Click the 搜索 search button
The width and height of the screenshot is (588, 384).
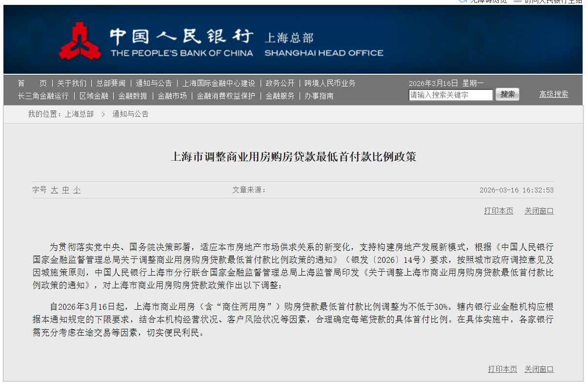coord(507,94)
